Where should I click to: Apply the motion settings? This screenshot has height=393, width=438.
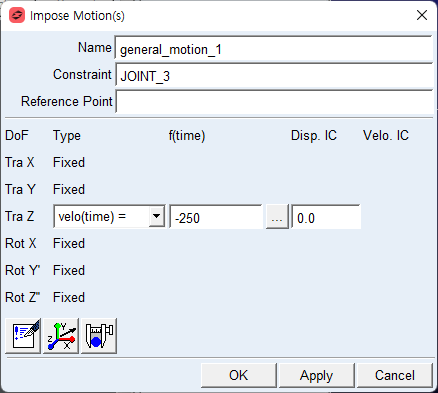(316, 376)
